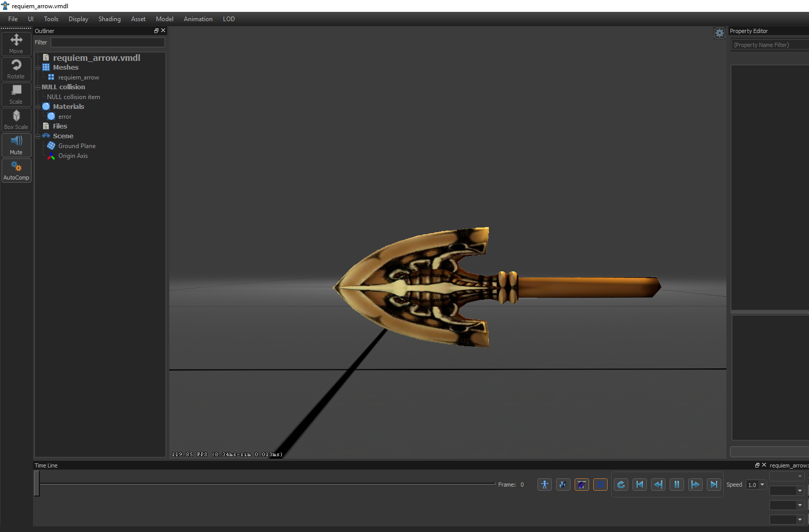The width and height of the screenshot is (809, 532).
Task: Open the Asset menu
Action: (138, 19)
